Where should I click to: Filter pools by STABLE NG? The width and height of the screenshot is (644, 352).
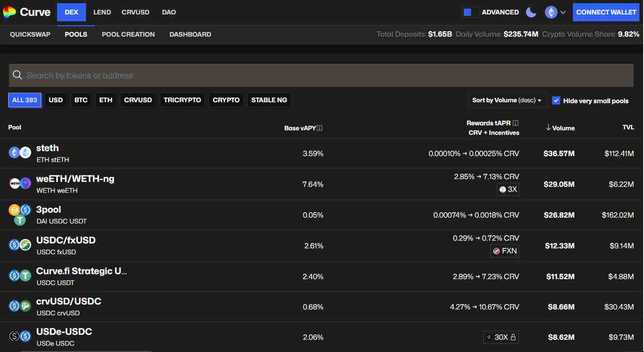(x=269, y=100)
